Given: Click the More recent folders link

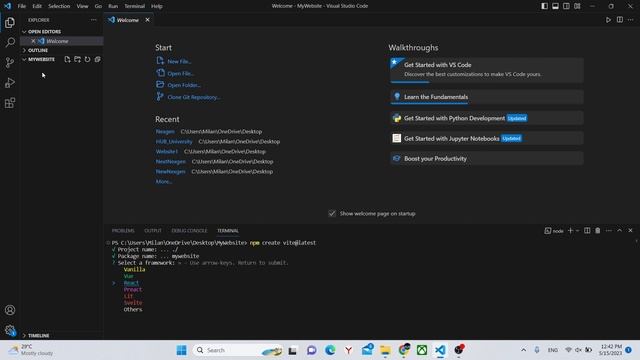Looking at the screenshot, I should tap(164, 182).
